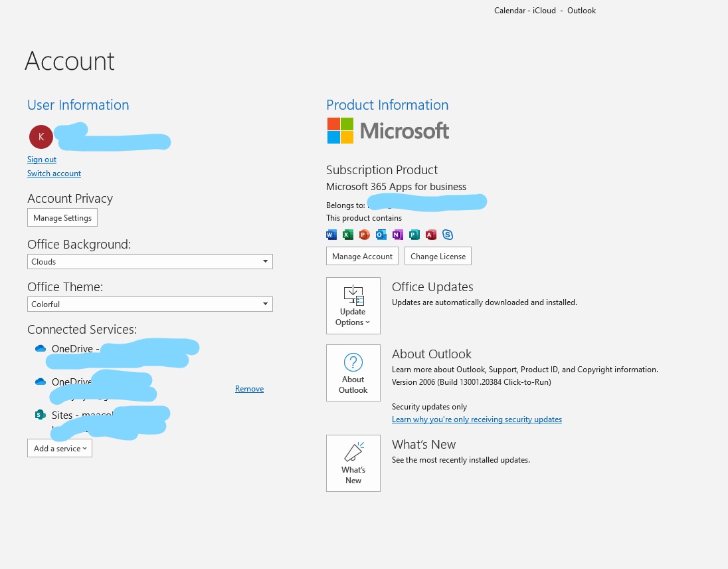
Task: Click the Office Updates heading
Action: click(x=432, y=287)
